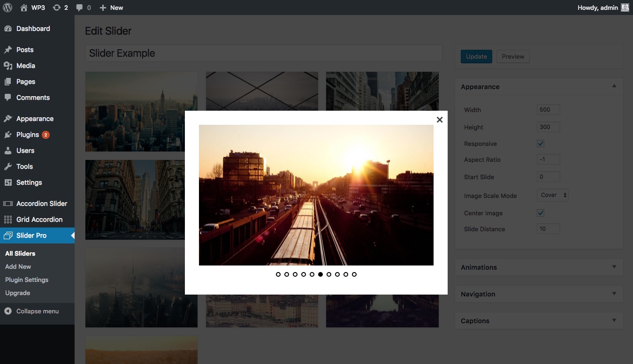Click the Media icon in sidebar
This screenshot has width=633, height=364.
[8, 66]
